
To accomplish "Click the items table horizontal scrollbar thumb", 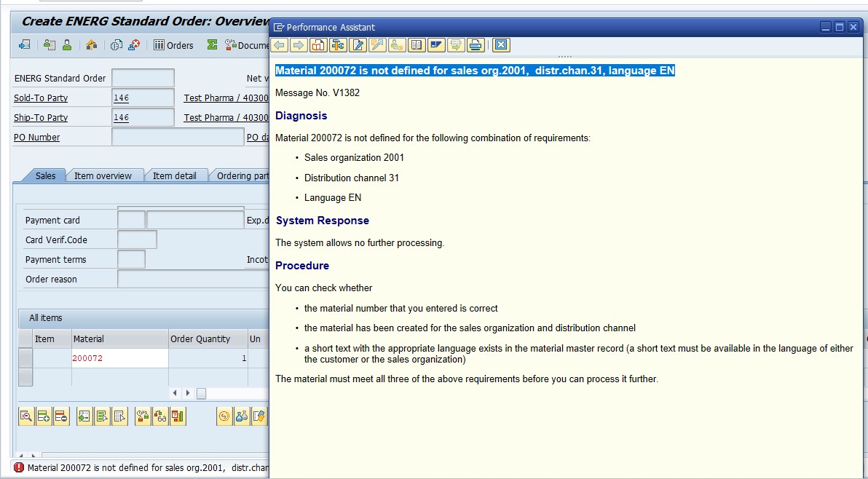I will pos(202,393).
